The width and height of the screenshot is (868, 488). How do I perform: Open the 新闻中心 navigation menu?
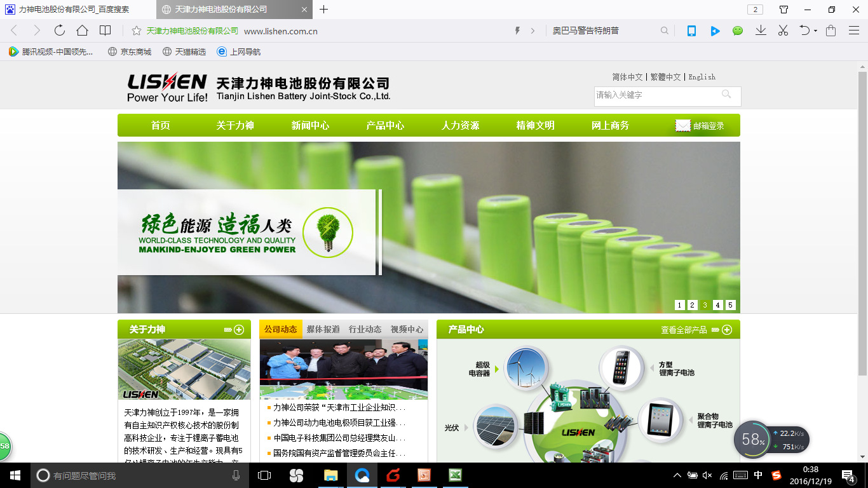[x=310, y=126]
